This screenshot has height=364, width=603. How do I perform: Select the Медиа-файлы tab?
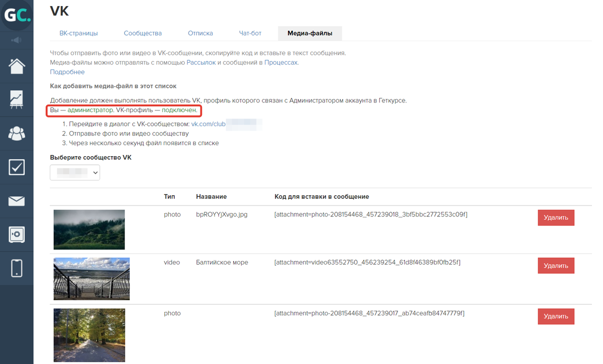coord(310,33)
